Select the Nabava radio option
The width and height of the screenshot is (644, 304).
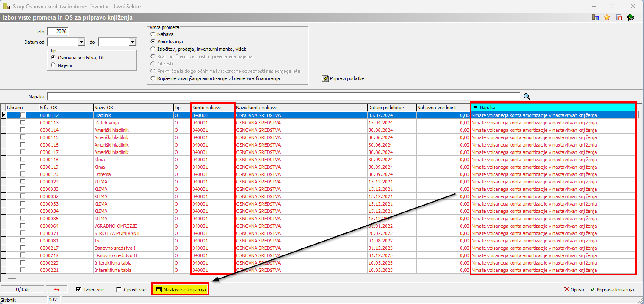[152, 34]
